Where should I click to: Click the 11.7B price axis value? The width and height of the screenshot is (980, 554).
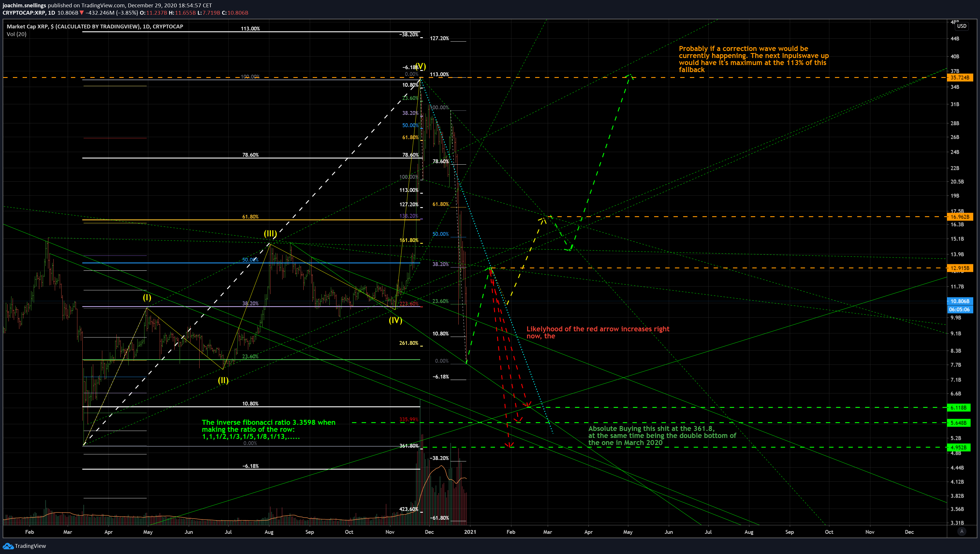pos(957,287)
